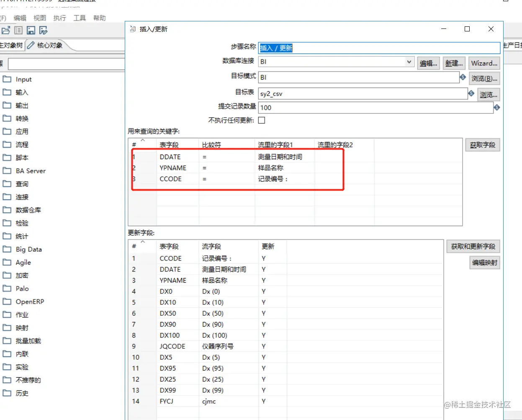522x420 pixels.
Task: Click the DDATE cell in key table
Action: coord(178,157)
